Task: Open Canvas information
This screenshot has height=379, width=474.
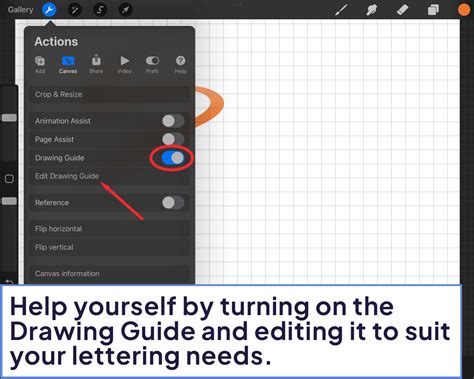Action: 109,273
